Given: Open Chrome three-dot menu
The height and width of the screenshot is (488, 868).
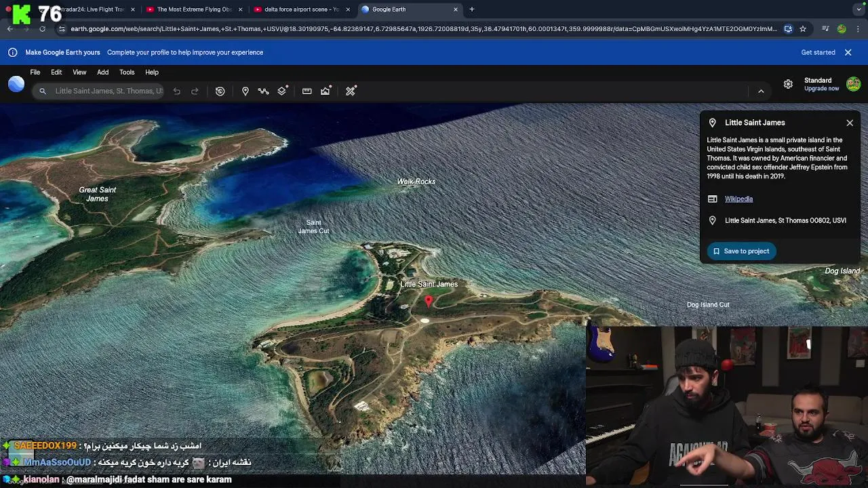Looking at the screenshot, I should 858,29.
